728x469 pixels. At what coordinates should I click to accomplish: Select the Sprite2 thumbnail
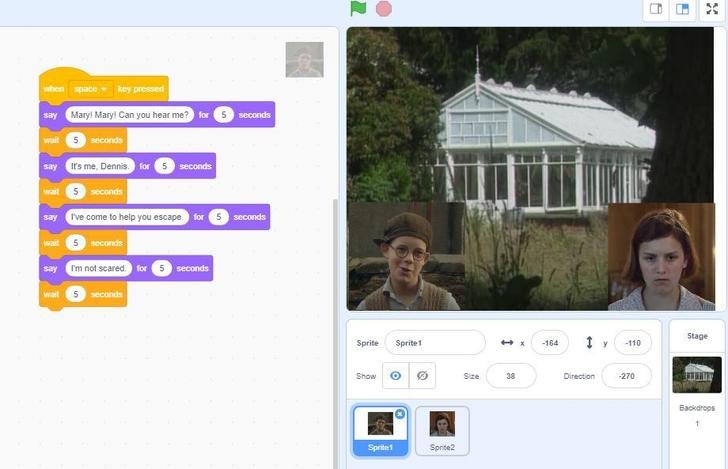(442, 430)
